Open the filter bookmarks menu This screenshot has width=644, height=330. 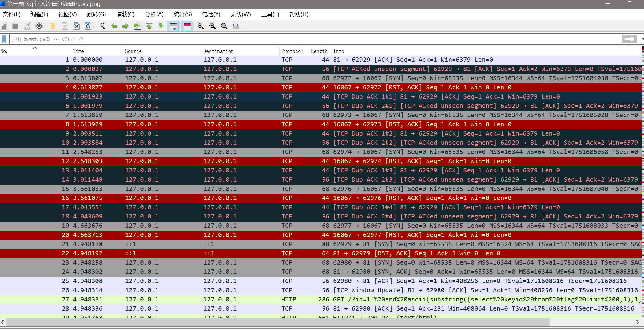[4, 39]
